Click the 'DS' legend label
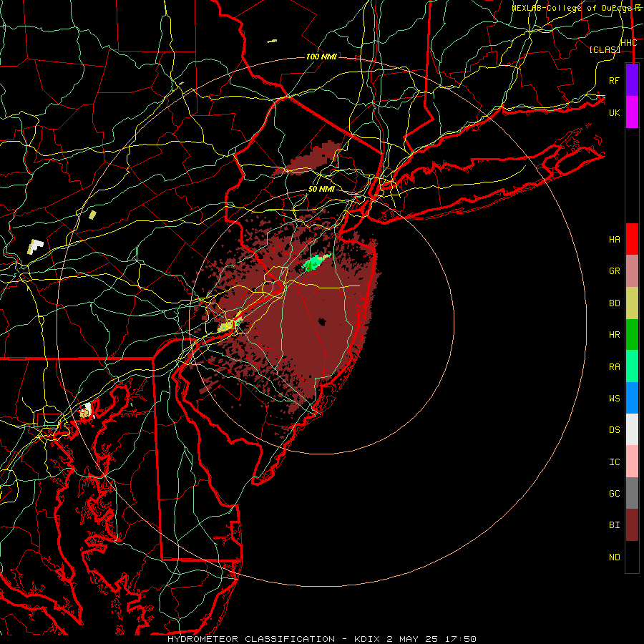Image resolution: width=644 pixels, height=644 pixels. click(614, 430)
